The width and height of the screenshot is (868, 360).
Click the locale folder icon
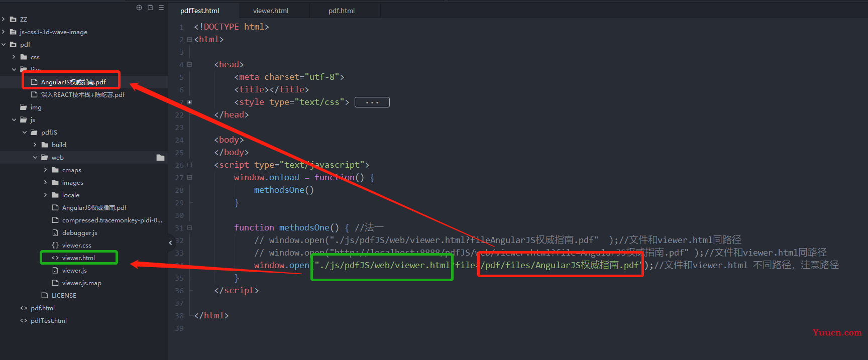tap(55, 195)
